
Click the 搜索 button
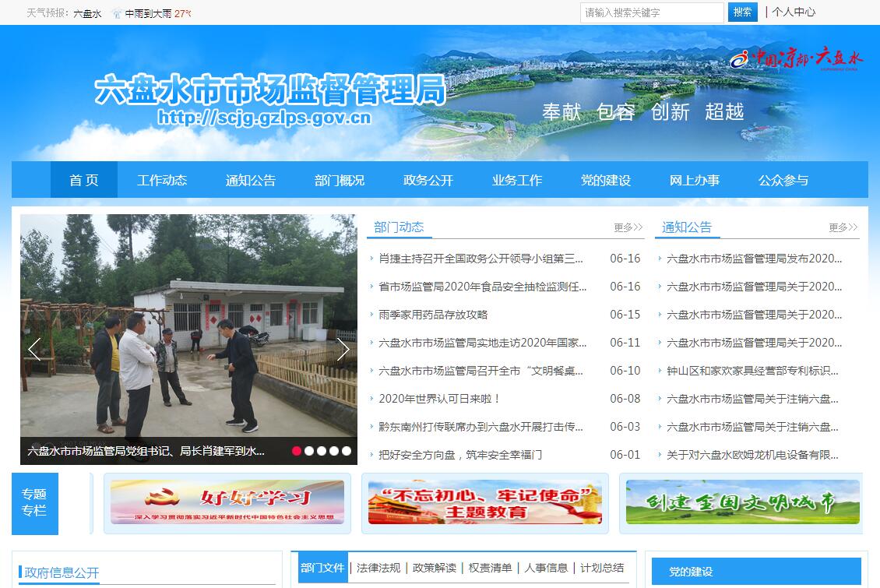742,12
